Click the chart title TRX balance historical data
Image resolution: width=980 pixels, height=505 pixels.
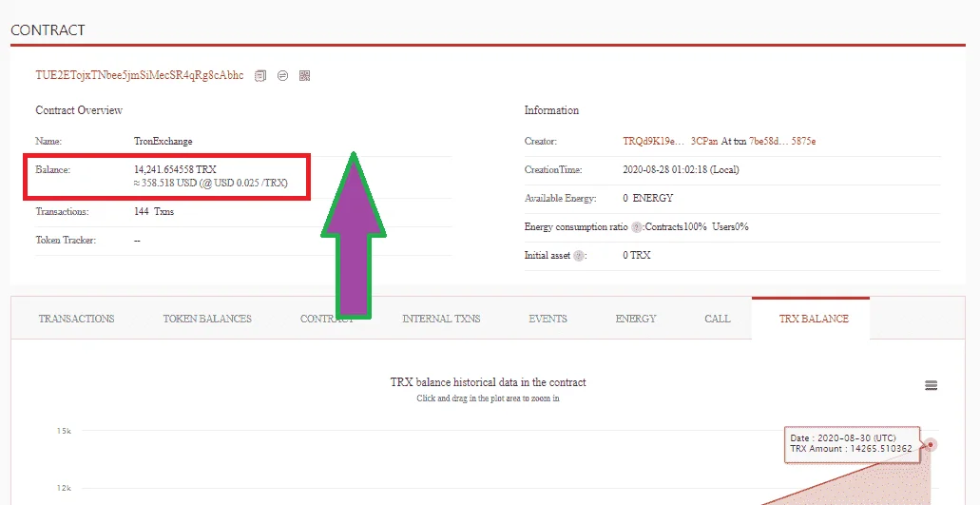point(489,382)
